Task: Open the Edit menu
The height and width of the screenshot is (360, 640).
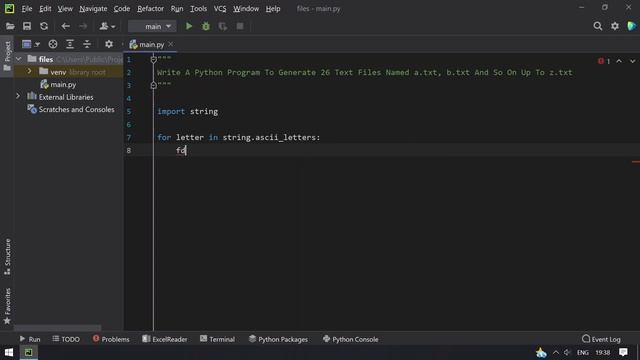Action: click(45, 9)
